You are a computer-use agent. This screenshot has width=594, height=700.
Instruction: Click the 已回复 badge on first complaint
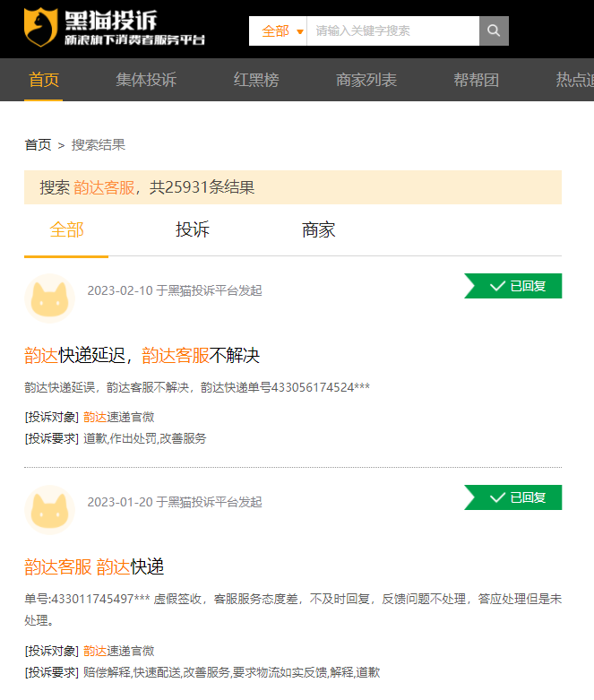pos(514,286)
